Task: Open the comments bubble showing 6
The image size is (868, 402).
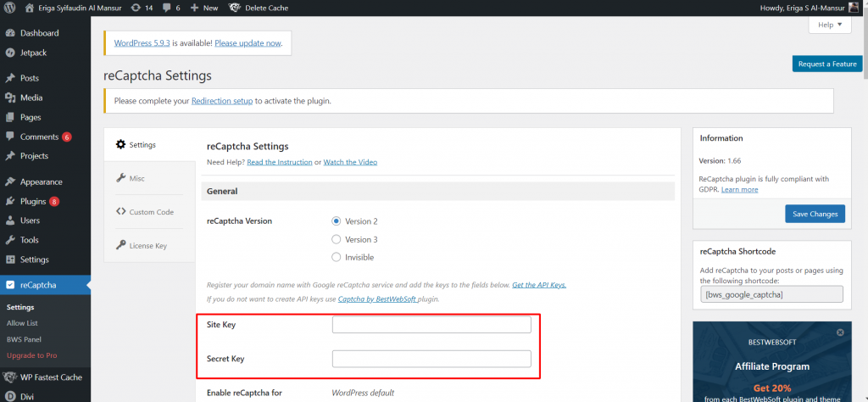Action: pyautogui.click(x=166, y=8)
